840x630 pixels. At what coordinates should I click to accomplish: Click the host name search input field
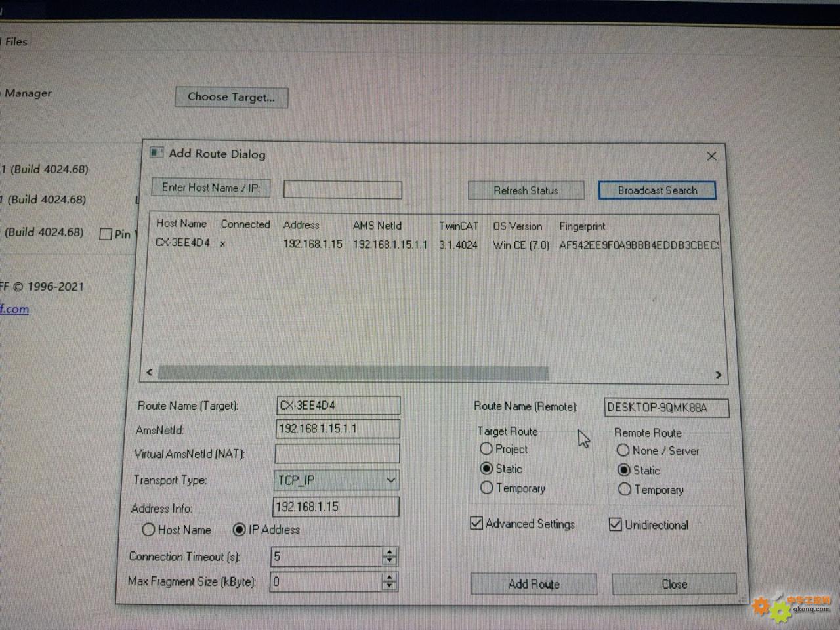coord(343,190)
